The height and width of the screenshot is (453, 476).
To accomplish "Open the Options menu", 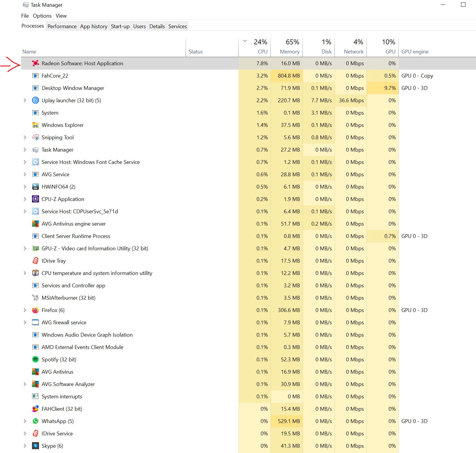I will [x=42, y=16].
